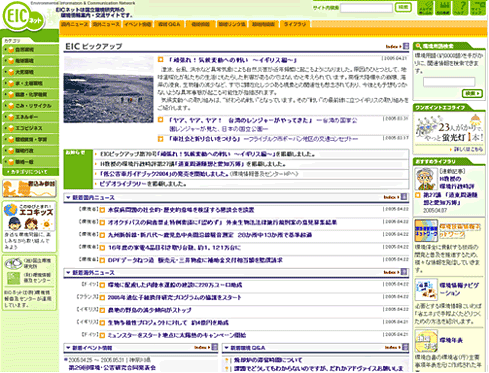Click orange icon beside 農地の野鳥の減少傾向 item
Viewport: 489px width, 373px height.
pos(102,311)
